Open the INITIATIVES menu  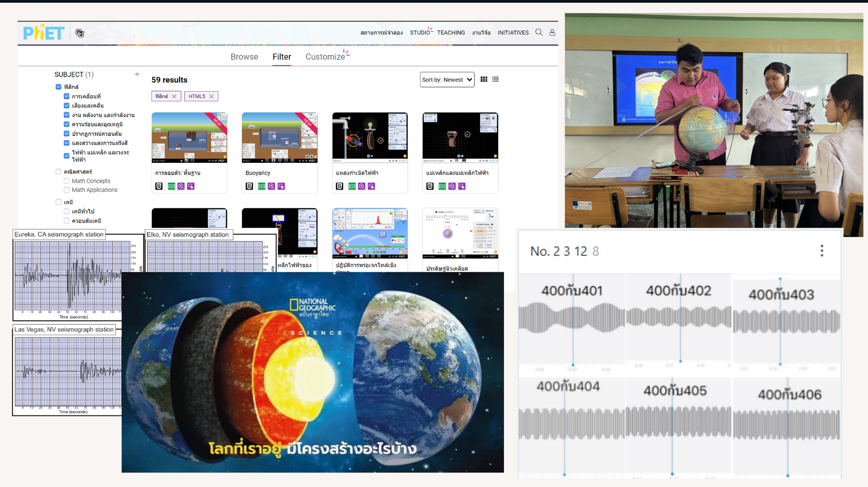[x=513, y=32]
